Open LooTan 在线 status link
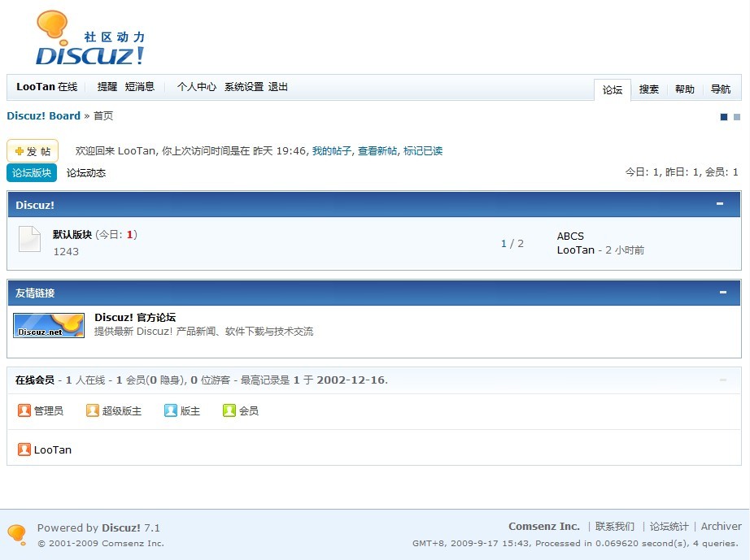This screenshot has height=560, width=750. coord(47,87)
